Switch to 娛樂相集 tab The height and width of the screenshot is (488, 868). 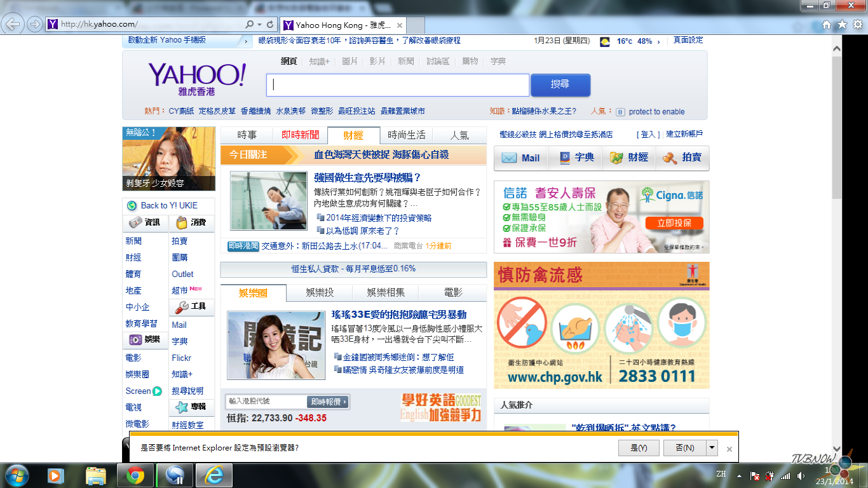[386, 293]
